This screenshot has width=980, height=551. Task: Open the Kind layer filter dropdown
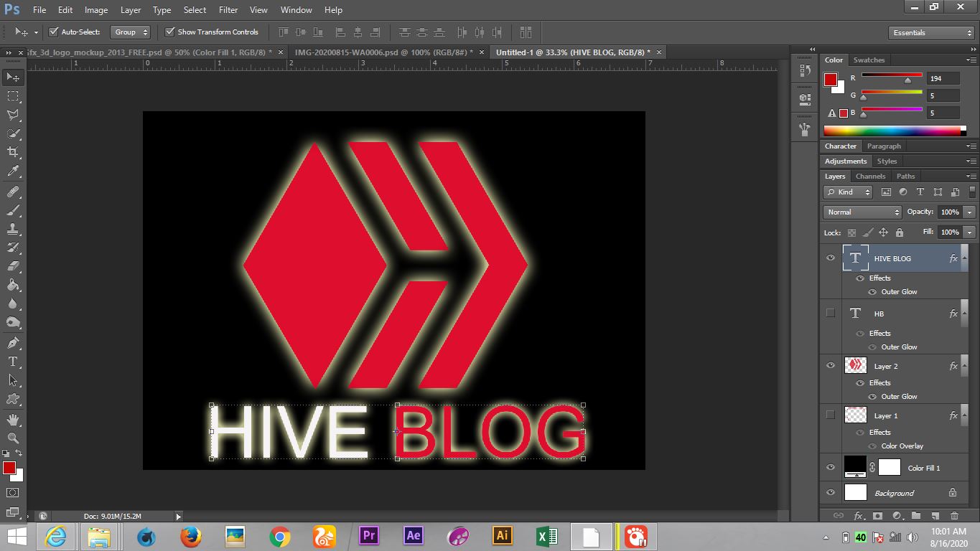point(847,192)
